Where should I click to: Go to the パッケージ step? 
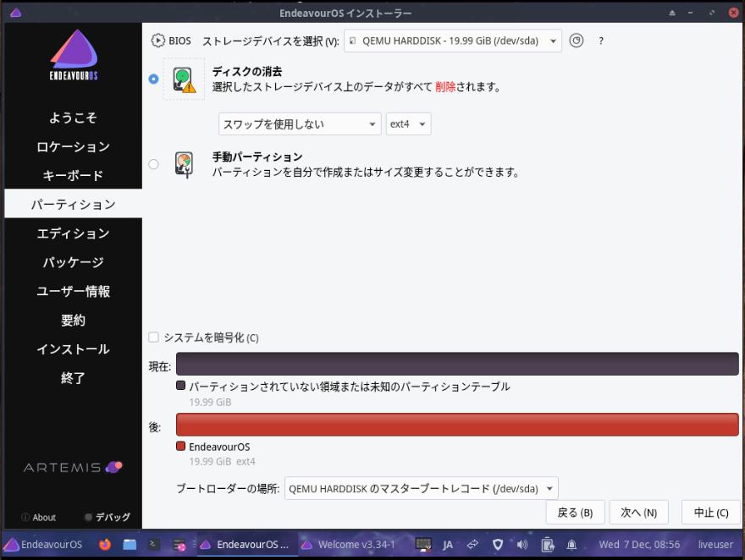(x=73, y=262)
